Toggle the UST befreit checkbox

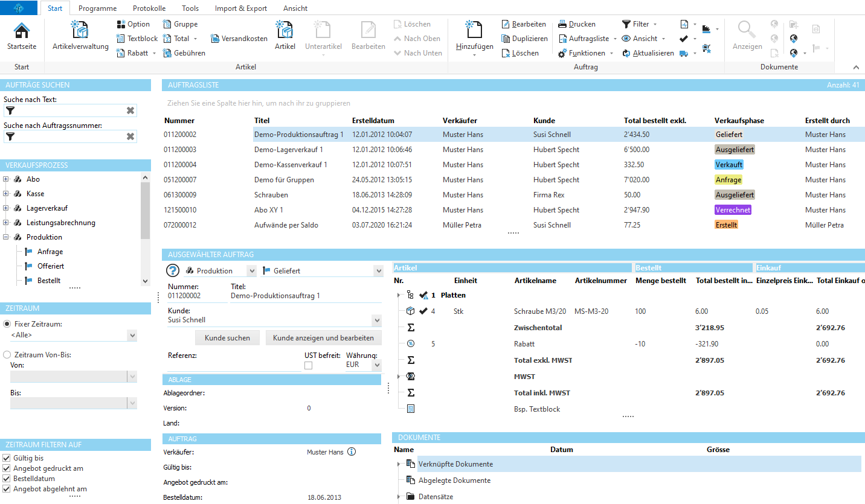coord(309,365)
